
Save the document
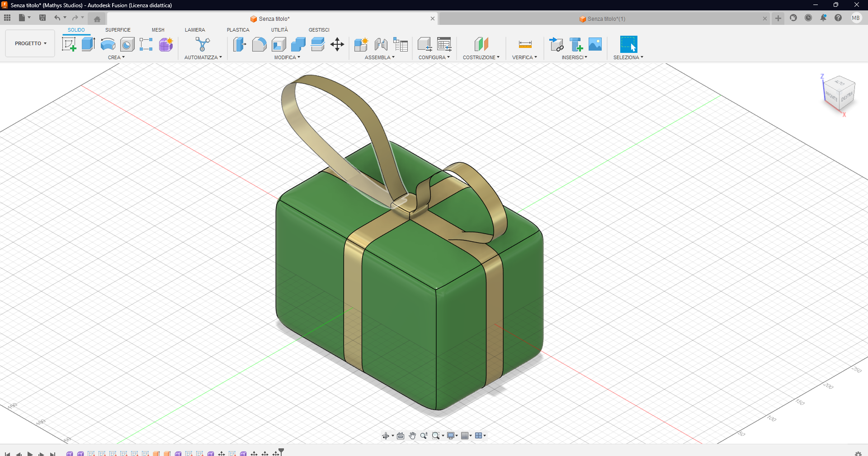pyautogui.click(x=42, y=18)
